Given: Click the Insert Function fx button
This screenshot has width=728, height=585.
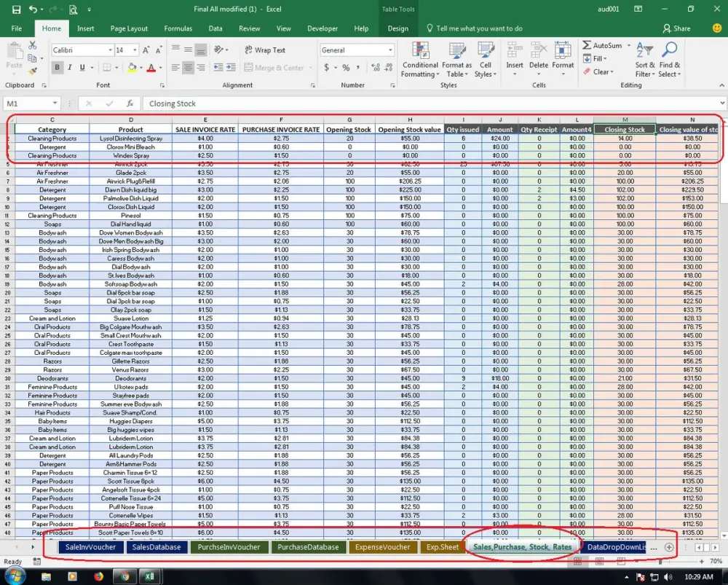Looking at the screenshot, I should tap(130, 103).
